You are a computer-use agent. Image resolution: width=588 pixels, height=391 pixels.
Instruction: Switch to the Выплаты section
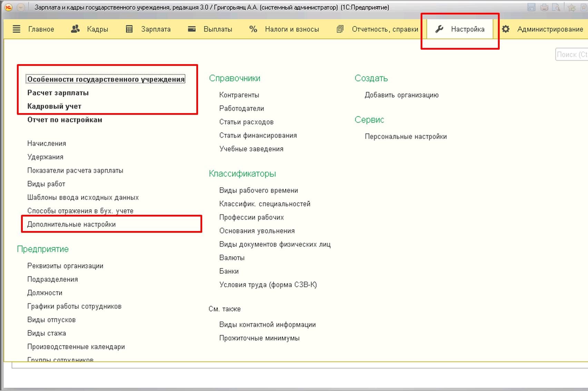pos(210,29)
